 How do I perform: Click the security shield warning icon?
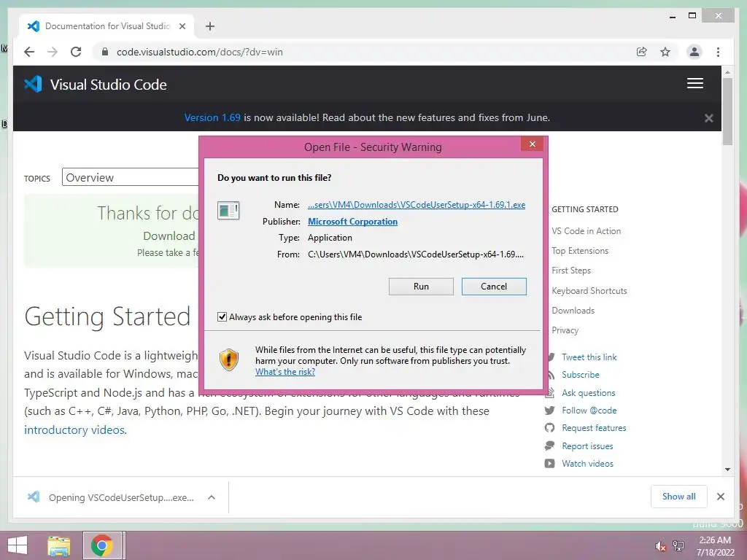[x=228, y=359]
